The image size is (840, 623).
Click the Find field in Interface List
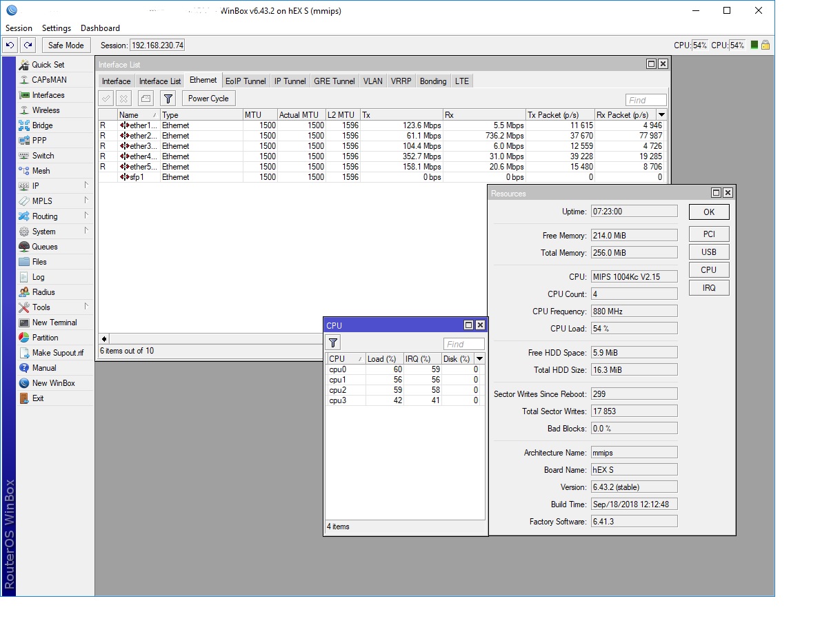pyautogui.click(x=646, y=100)
